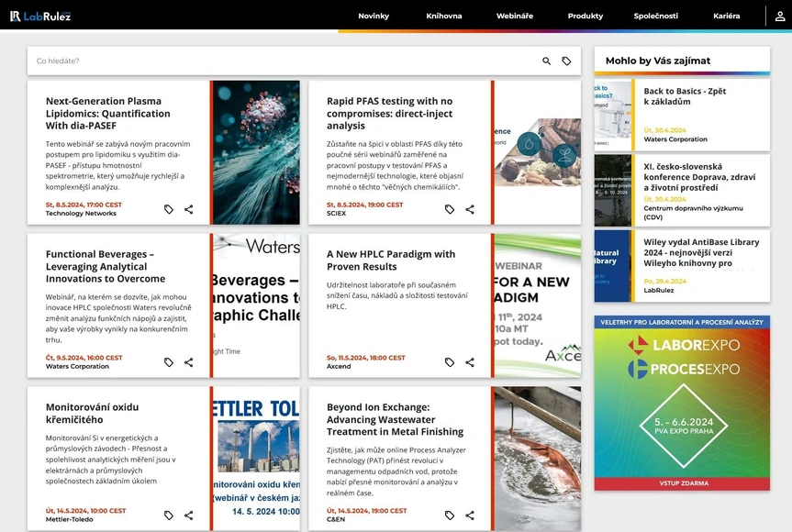
Task: Click the search magnifier icon
Action: pos(547,61)
